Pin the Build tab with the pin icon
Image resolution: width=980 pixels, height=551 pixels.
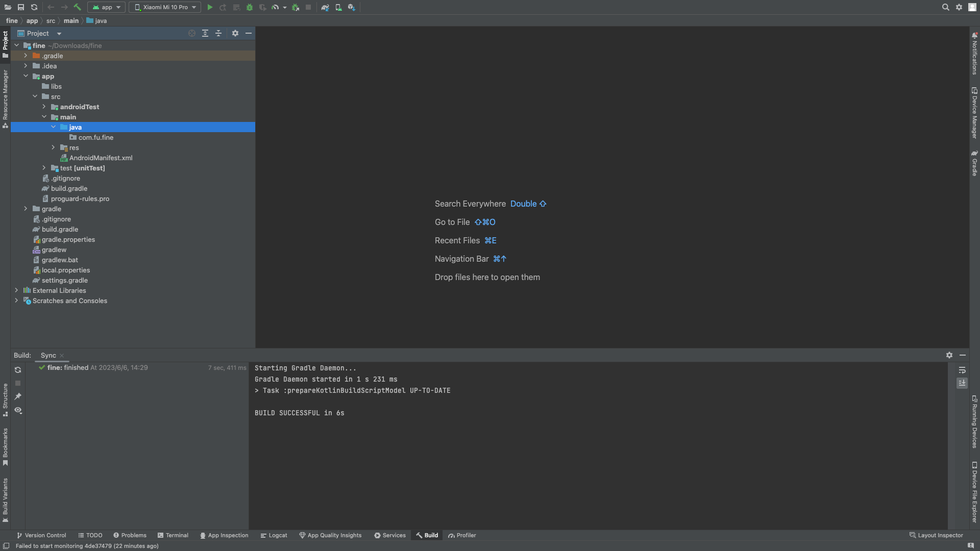[x=18, y=396]
